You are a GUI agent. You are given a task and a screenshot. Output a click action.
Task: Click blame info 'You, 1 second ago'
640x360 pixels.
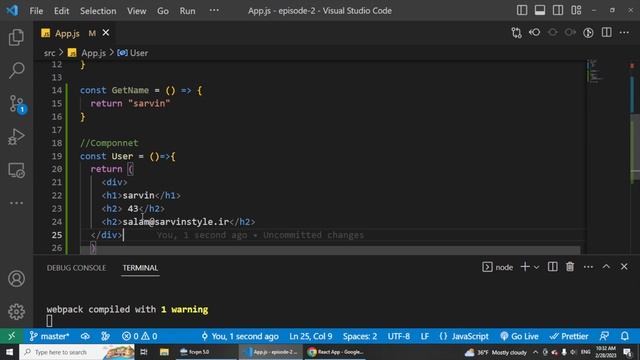(240, 336)
